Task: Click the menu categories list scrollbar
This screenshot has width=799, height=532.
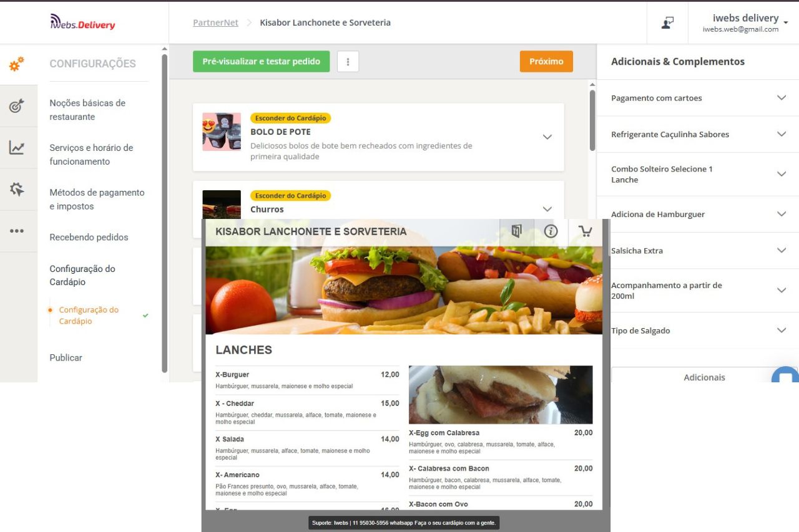Action: coord(592,120)
